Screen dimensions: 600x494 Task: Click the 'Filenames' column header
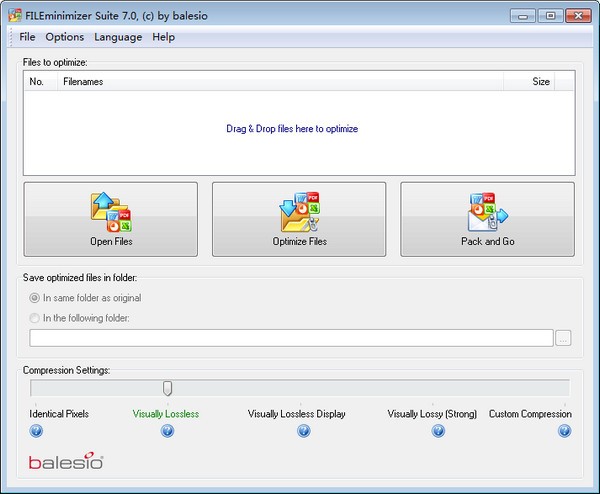(x=280, y=82)
